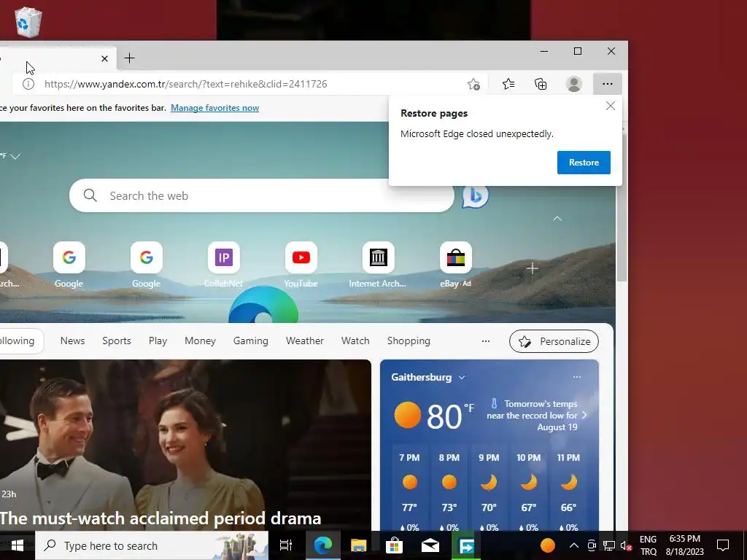Switch ENG TRQ input language
The image size is (747, 560).
648,545
